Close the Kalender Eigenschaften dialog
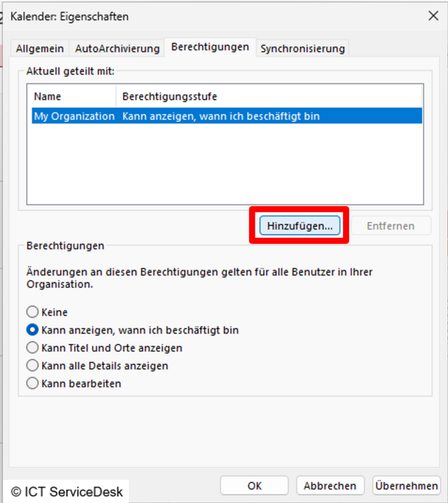 coord(434,15)
